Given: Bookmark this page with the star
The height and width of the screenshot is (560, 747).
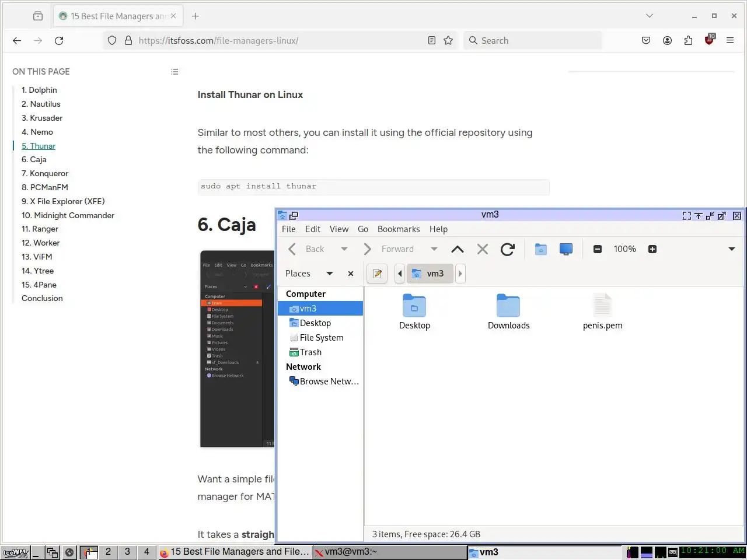Looking at the screenshot, I should point(448,40).
